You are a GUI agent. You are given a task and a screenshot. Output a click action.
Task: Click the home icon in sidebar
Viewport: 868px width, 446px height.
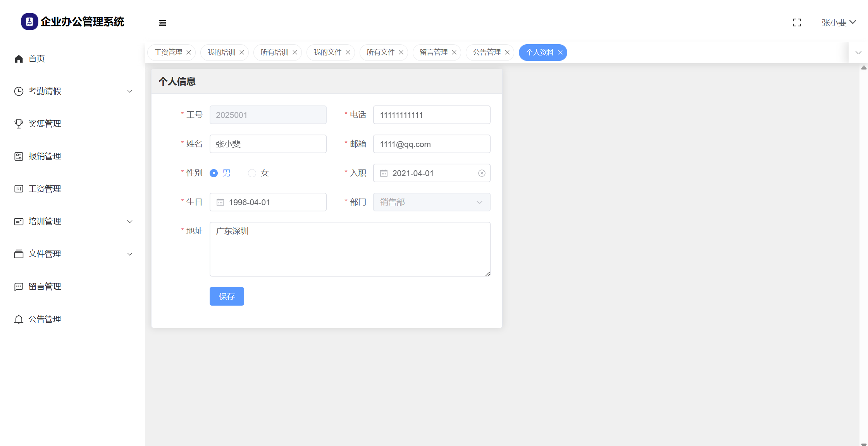tap(19, 59)
